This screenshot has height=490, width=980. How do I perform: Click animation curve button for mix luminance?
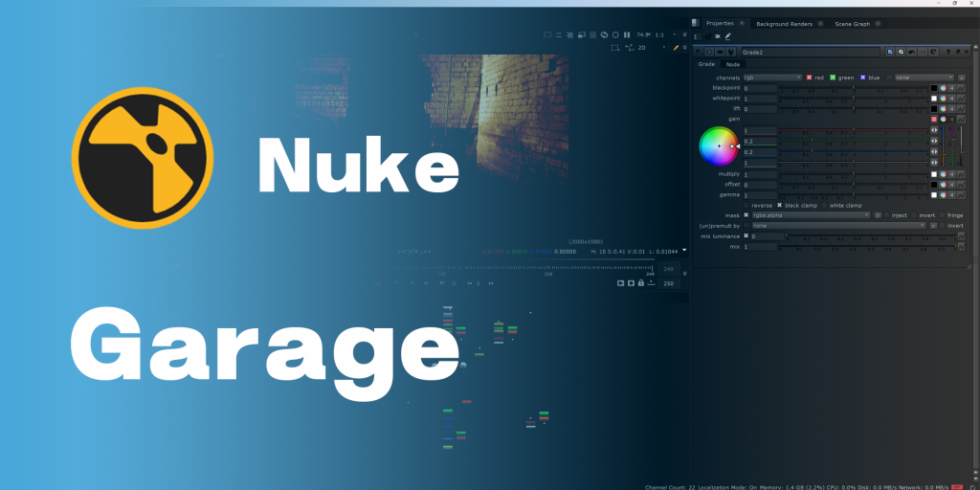pyautogui.click(x=961, y=236)
